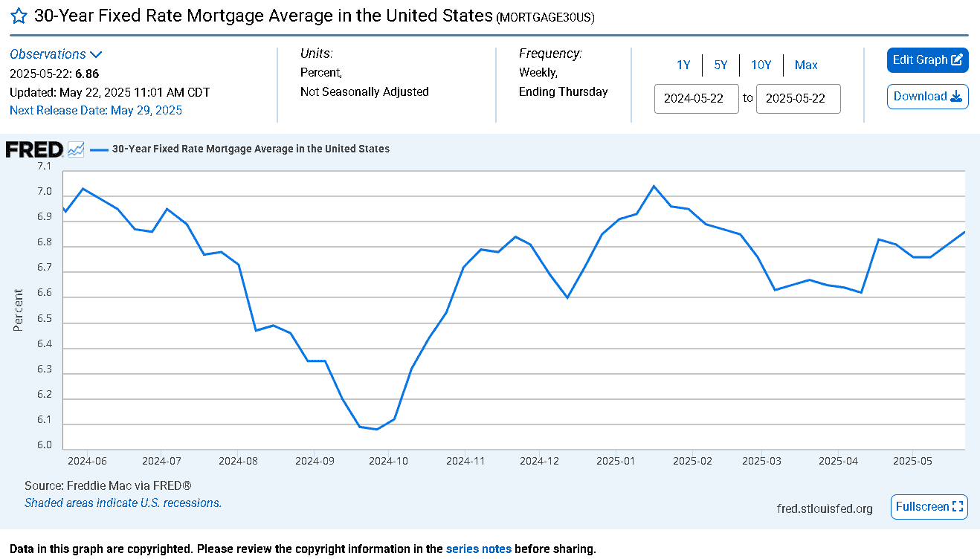The image size is (980, 559).
Task: Open the Edit Graph panel
Action: point(928,60)
